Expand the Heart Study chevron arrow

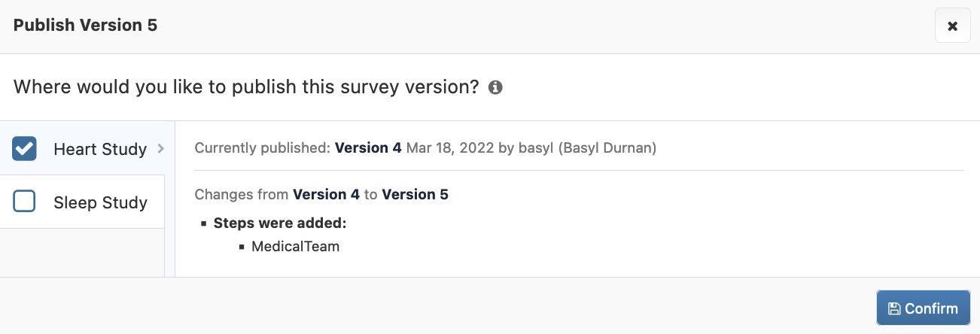pyautogui.click(x=160, y=149)
